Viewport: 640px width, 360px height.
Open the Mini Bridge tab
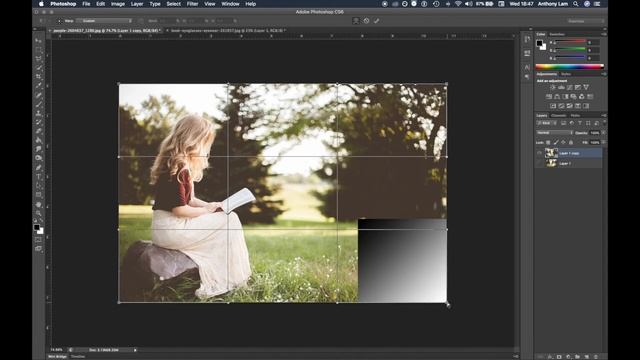pos(58,356)
